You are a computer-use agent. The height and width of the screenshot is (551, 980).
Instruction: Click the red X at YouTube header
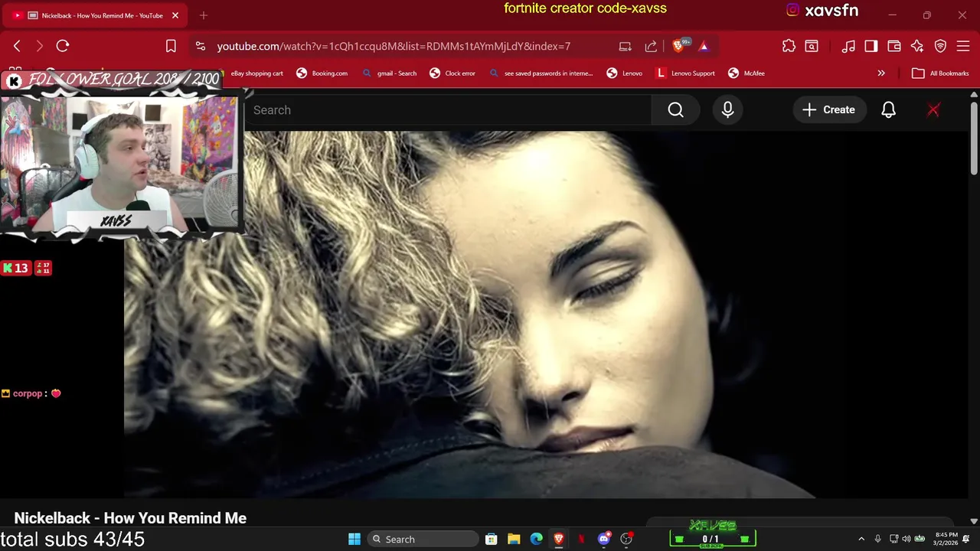933,110
